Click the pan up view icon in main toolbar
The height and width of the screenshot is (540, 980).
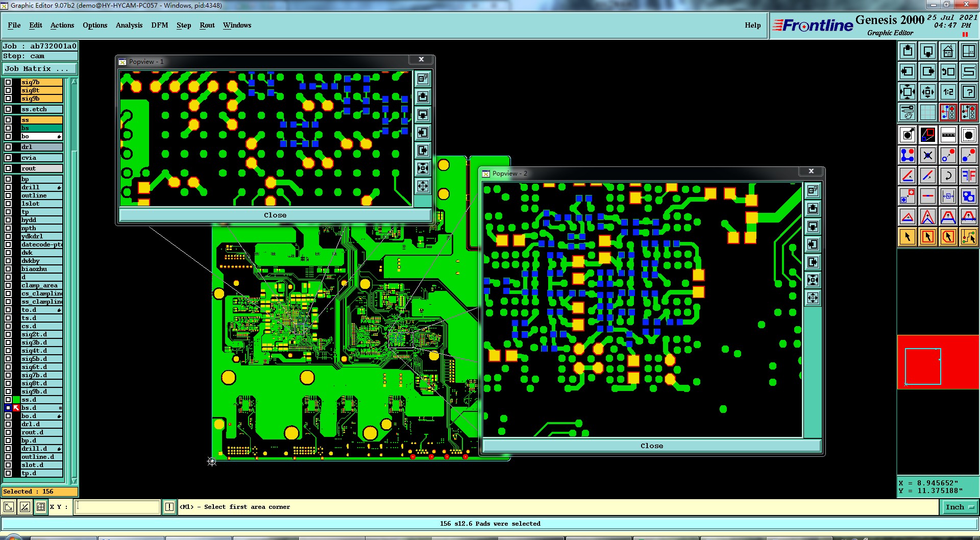pos(908,51)
